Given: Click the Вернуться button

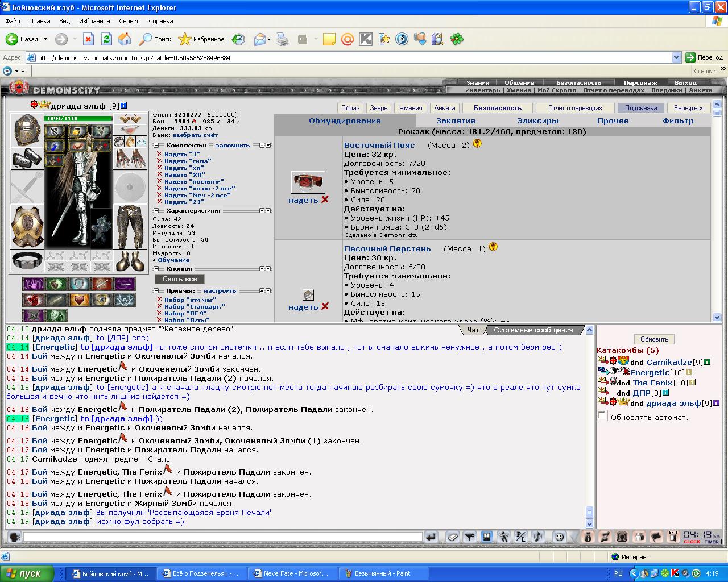Looking at the screenshot, I should pos(689,108).
